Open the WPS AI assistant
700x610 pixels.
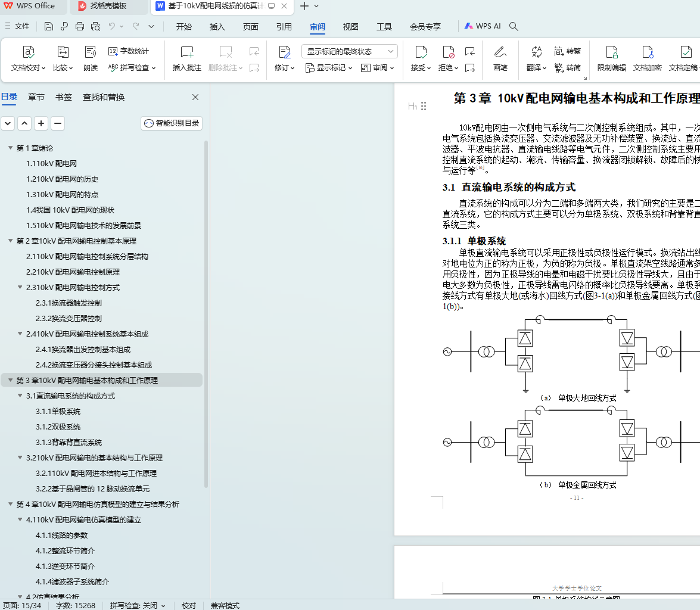[x=483, y=26]
